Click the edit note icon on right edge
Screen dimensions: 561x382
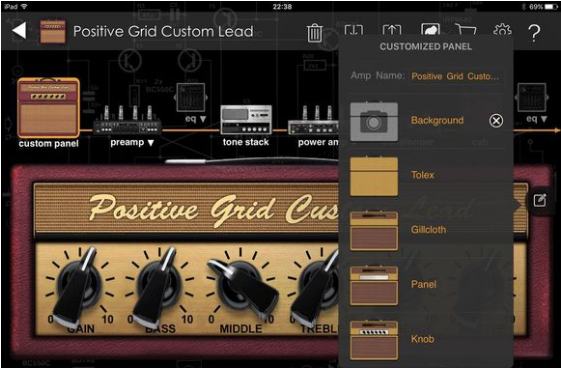tap(540, 200)
